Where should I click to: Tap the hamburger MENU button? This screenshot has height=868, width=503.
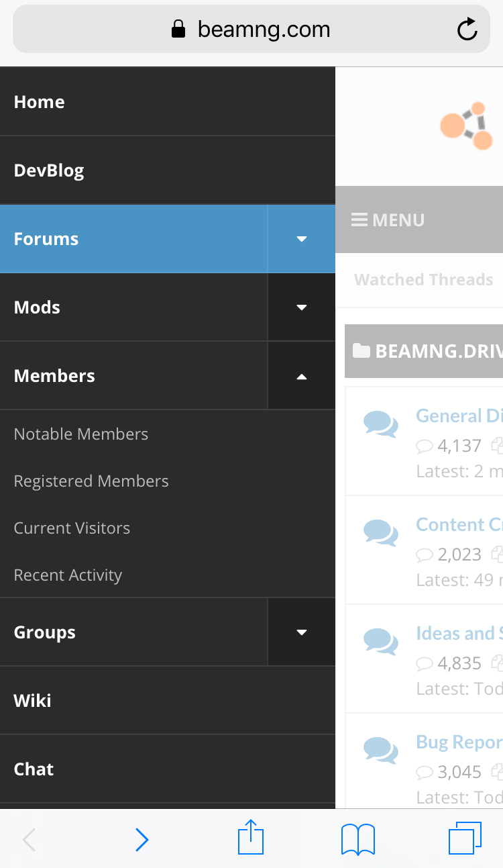coord(388,220)
